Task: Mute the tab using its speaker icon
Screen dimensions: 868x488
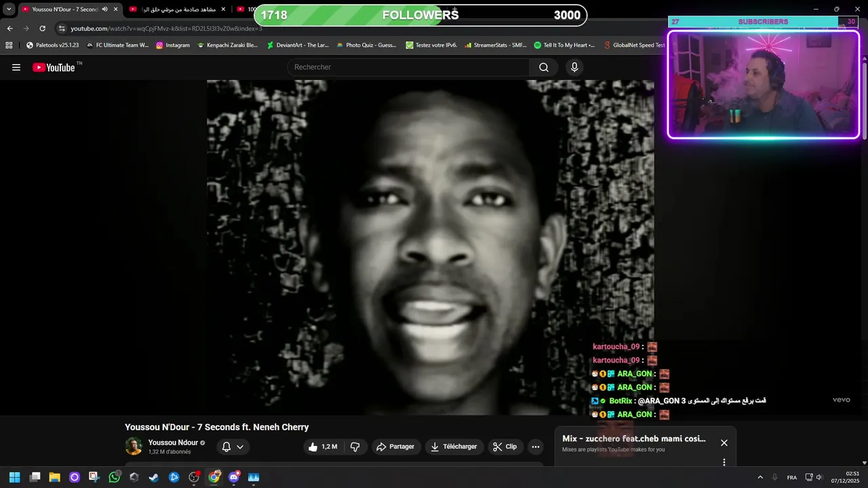Action: 104,9
